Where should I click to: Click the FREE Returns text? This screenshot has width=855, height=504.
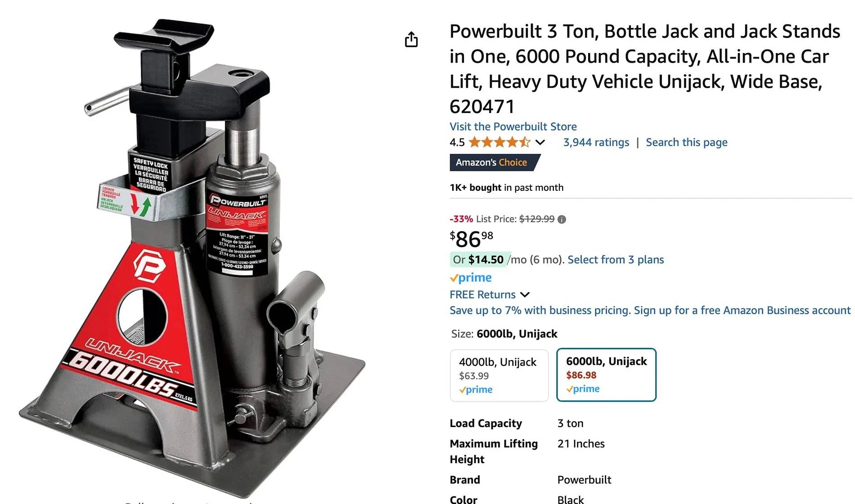point(482,295)
